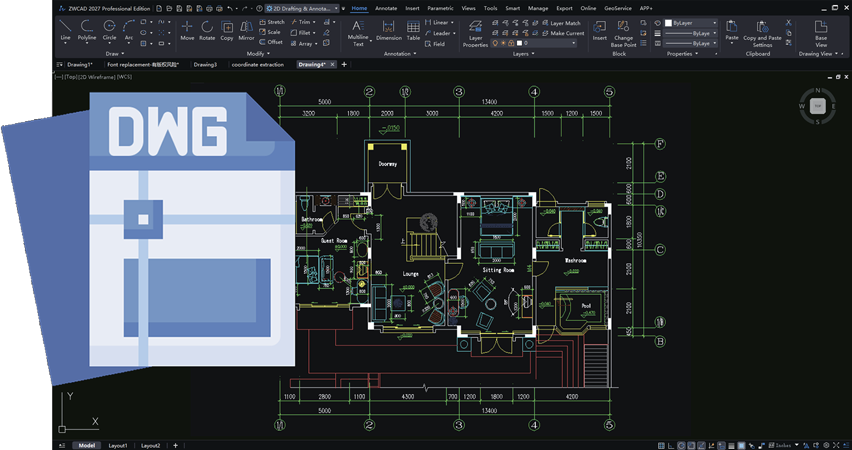Switch to the Layout1 tab
Image resolution: width=852 pixels, height=450 pixels.
118,446
